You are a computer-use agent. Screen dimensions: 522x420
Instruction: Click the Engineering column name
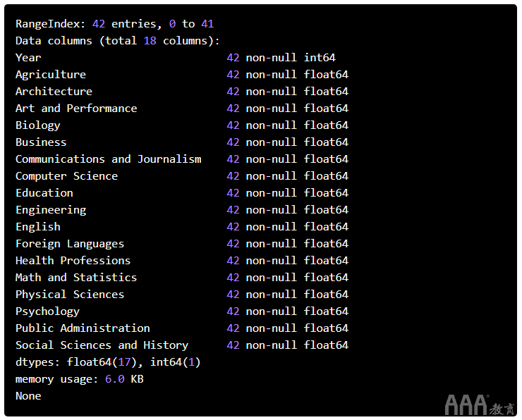click(51, 210)
